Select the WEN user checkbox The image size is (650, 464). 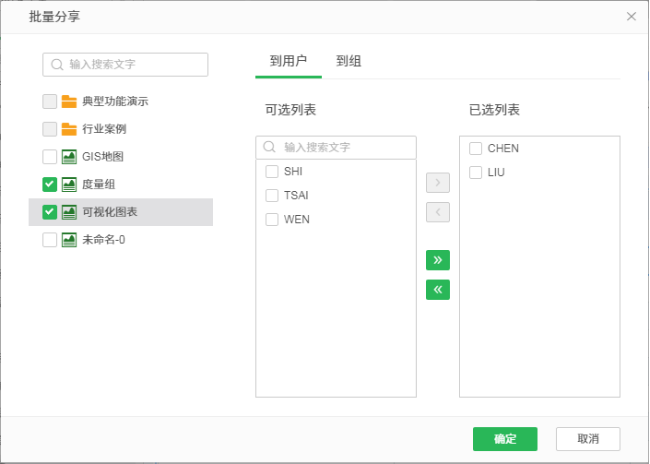pos(271,219)
